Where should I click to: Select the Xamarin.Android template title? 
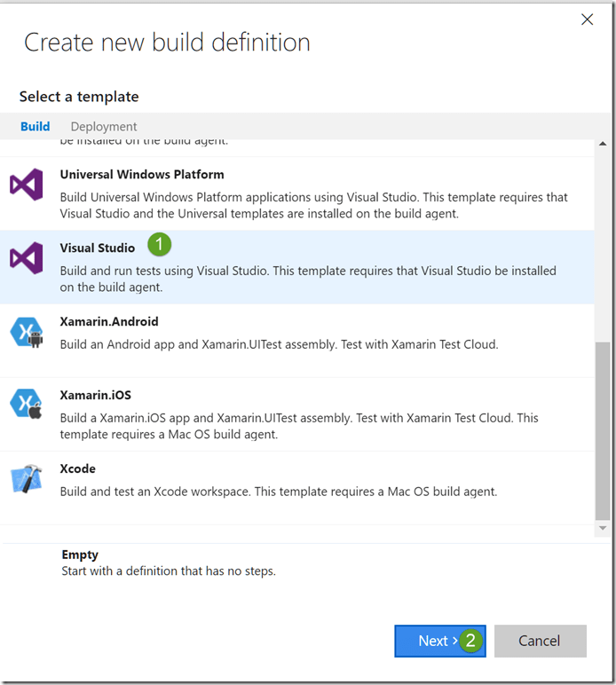pyautogui.click(x=109, y=321)
